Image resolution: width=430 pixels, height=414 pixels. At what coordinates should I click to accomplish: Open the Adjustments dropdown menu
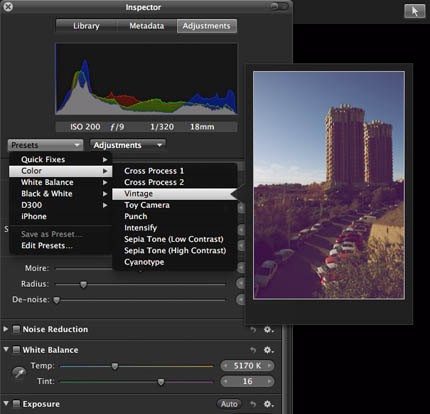[128, 145]
